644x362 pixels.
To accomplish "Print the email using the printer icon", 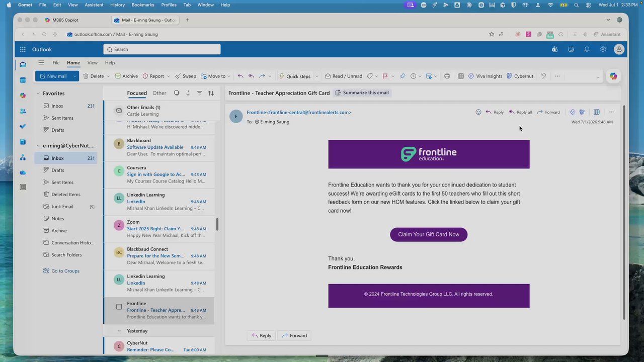I will [447, 76].
